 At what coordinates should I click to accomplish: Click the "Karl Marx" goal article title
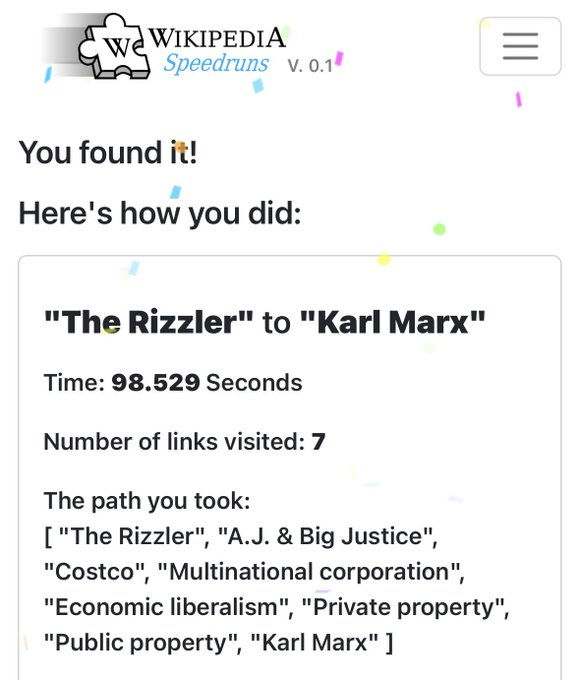pos(392,322)
